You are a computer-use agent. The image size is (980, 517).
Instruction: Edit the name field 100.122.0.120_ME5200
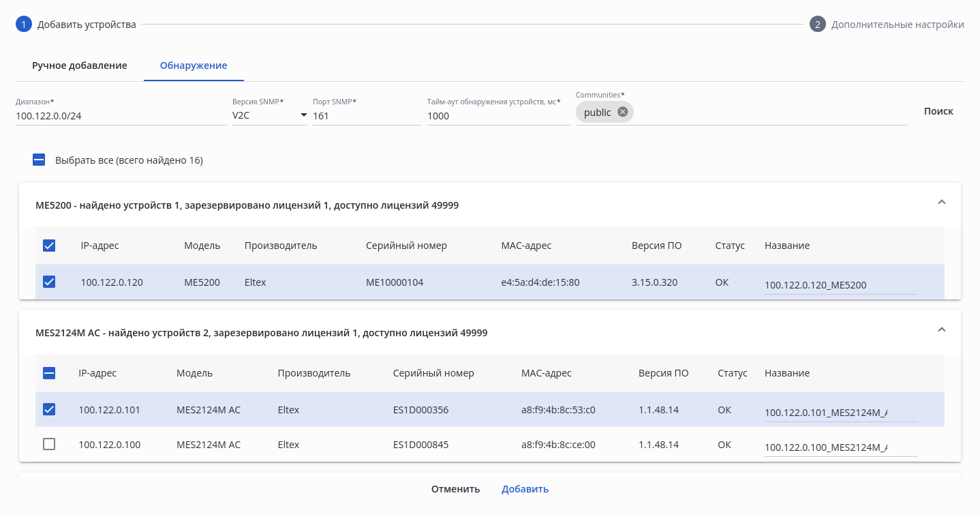point(840,285)
